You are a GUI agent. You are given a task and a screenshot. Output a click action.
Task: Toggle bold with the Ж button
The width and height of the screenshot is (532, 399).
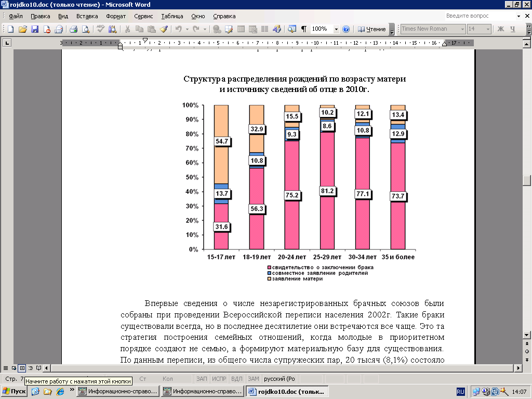pos(501,29)
